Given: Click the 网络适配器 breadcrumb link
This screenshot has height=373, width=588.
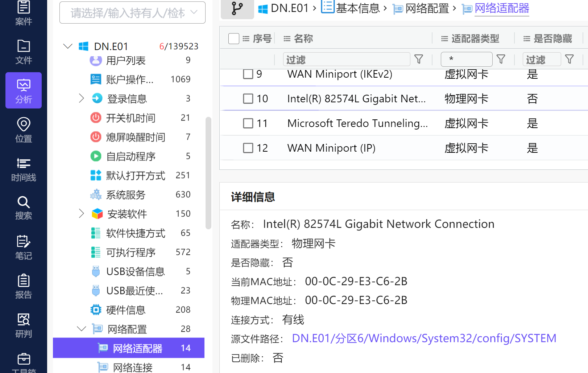Looking at the screenshot, I should click(502, 8).
